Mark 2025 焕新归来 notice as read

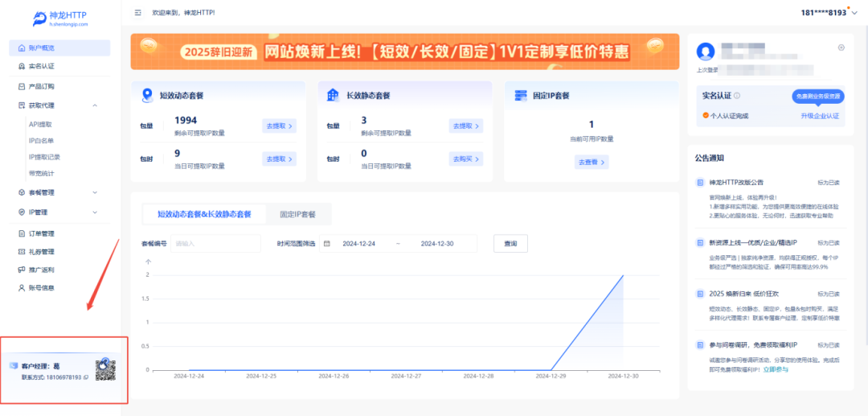[829, 293]
